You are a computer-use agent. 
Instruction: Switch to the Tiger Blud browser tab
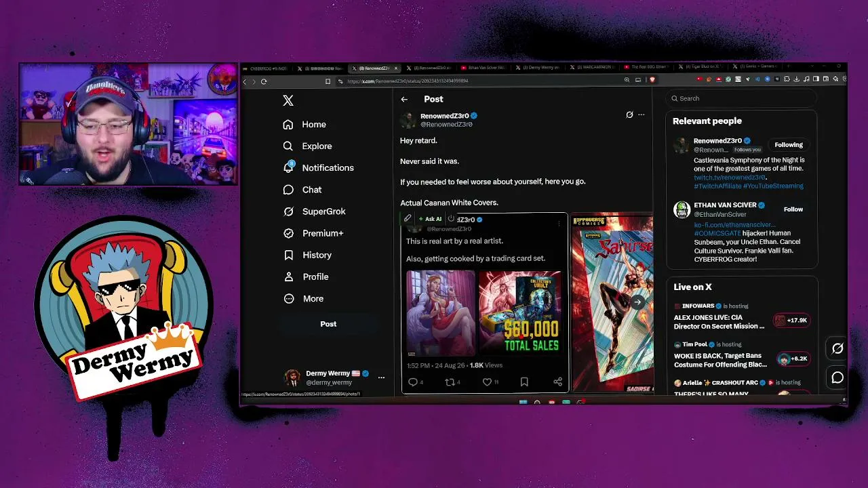(x=701, y=68)
